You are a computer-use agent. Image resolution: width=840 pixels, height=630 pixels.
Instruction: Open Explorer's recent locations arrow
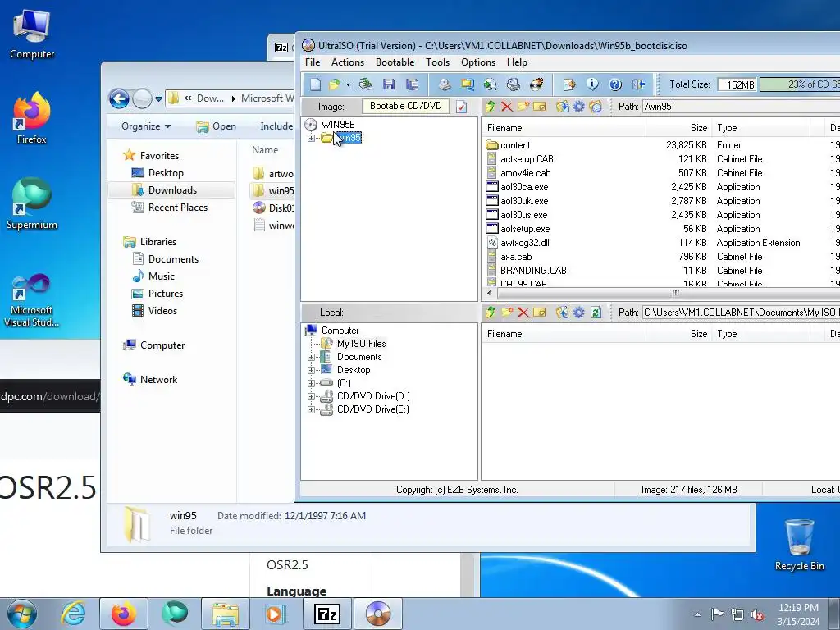pyautogui.click(x=158, y=99)
